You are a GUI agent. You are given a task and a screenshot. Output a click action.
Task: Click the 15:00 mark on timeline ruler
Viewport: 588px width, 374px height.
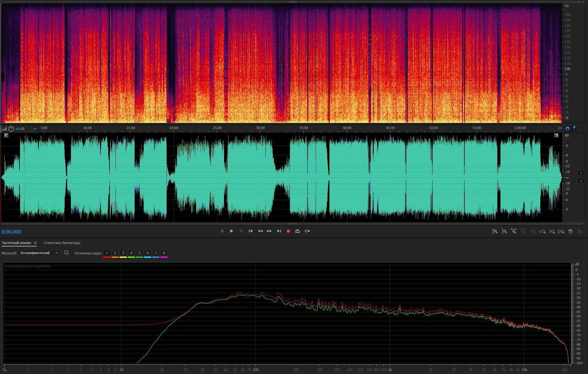[131, 128]
